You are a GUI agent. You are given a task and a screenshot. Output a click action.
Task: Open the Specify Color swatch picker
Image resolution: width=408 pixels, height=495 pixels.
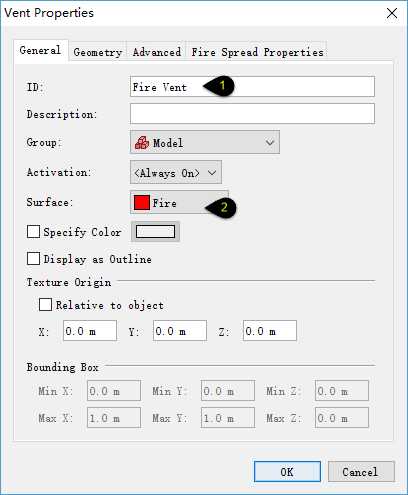pos(155,231)
